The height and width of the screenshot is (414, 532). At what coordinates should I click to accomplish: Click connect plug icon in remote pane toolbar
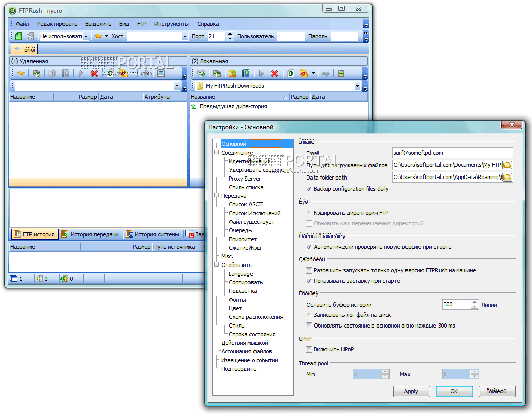point(21,73)
